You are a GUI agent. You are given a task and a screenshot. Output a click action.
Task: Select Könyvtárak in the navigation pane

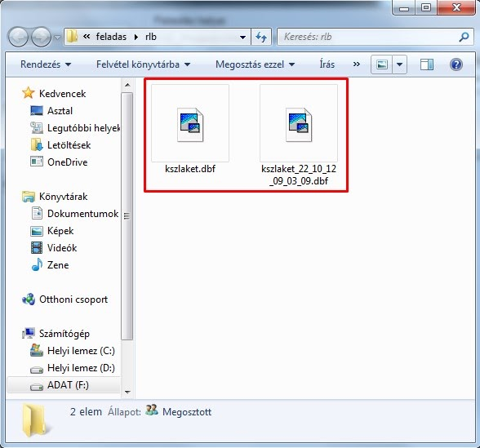pyautogui.click(x=64, y=197)
